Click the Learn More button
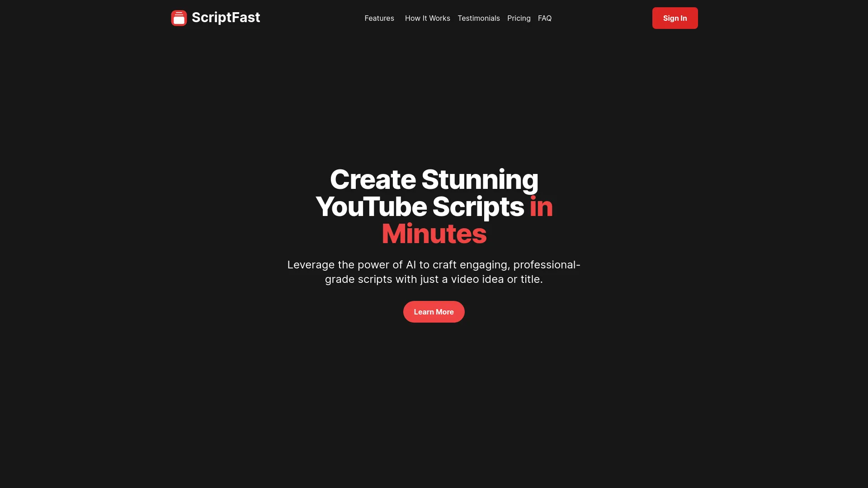The height and width of the screenshot is (488, 868). click(x=434, y=312)
